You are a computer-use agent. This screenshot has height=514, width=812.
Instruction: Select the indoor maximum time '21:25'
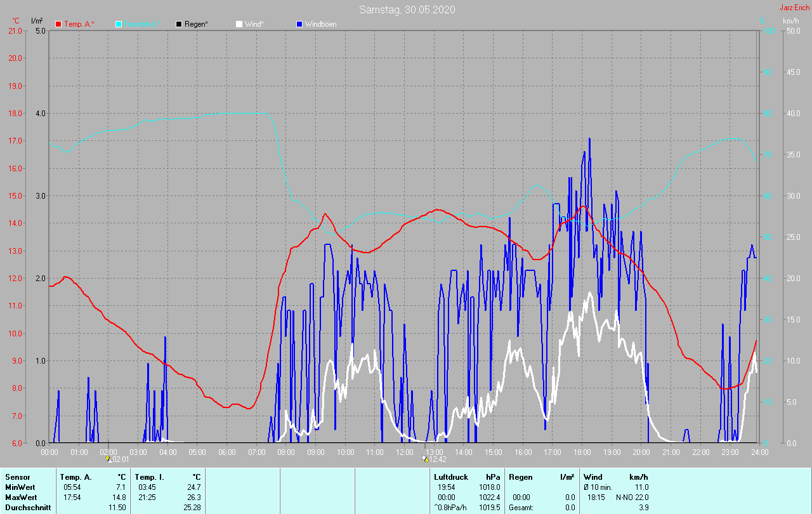pyautogui.click(x=147, y=498)
